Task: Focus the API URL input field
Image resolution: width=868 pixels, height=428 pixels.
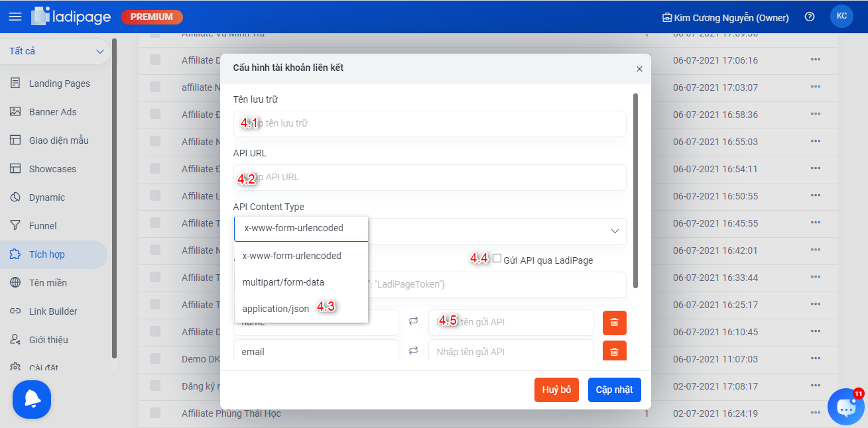Action: coord(430,178)
